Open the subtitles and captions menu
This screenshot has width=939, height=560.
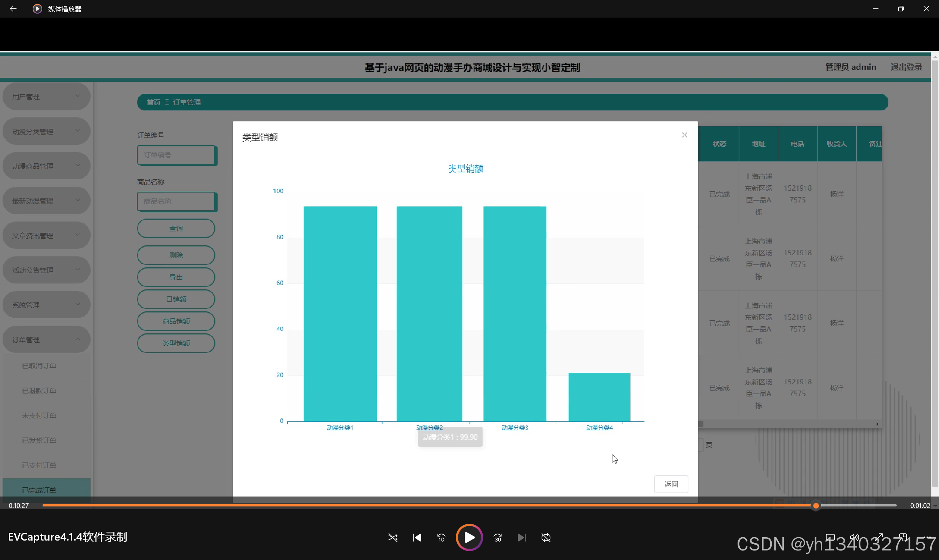[x=830, y=537]
